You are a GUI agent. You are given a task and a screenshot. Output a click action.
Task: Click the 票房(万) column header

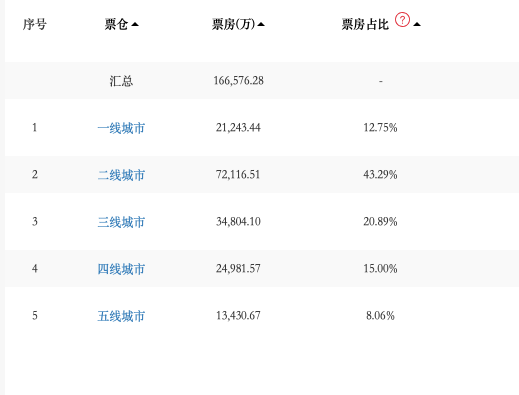234,24
